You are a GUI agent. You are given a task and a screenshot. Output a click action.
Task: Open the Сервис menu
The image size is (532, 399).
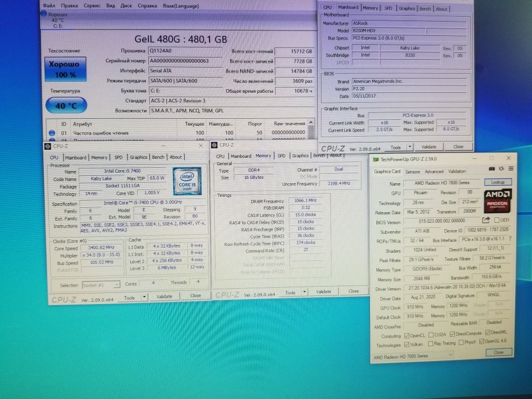tap(92, 6)
